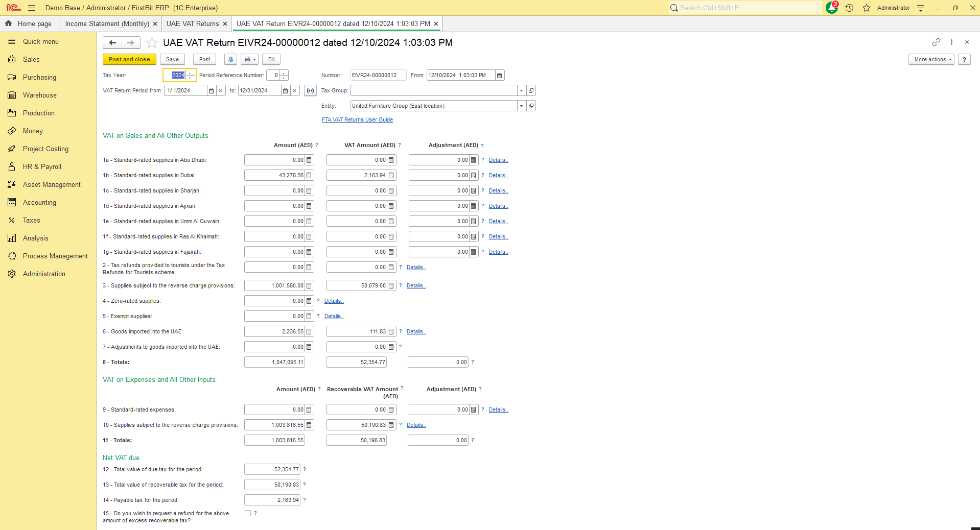Expand the Tax Group dropdown

pyautogui.click(x=521, y=91)
